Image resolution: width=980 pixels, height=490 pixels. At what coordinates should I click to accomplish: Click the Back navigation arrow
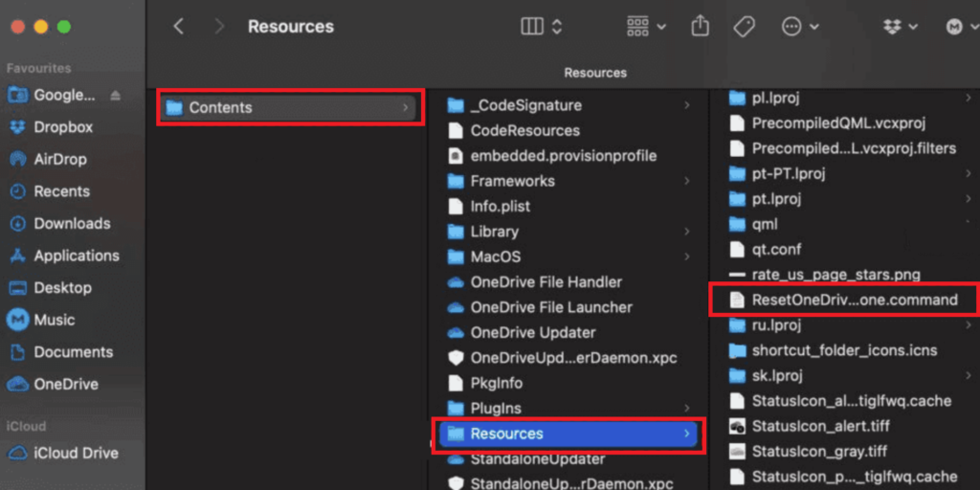coord(178,27)
